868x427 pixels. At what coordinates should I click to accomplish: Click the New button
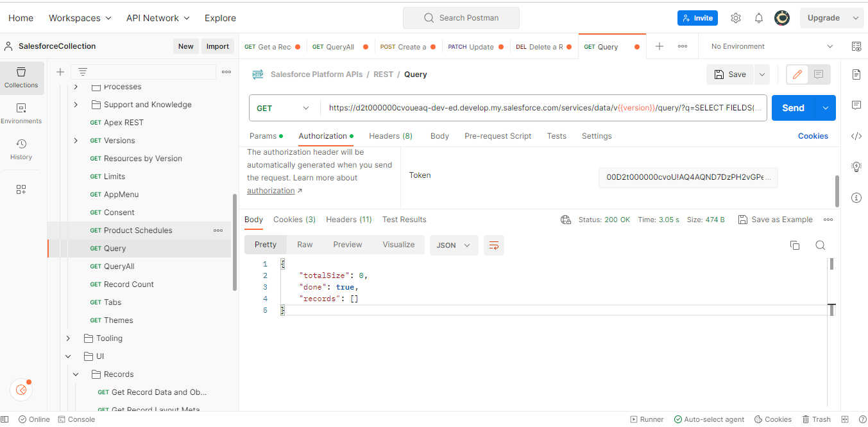[x=185, y=46]
